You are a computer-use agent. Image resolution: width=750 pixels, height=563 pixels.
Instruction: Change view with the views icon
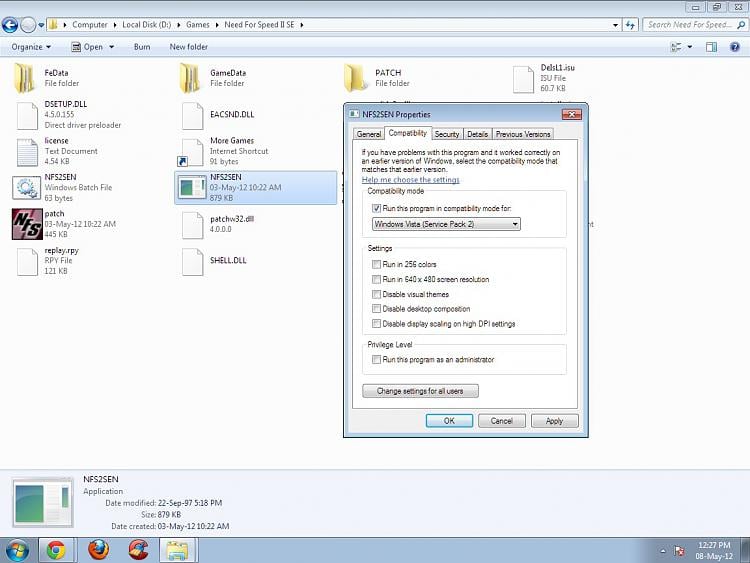point(676,47)
